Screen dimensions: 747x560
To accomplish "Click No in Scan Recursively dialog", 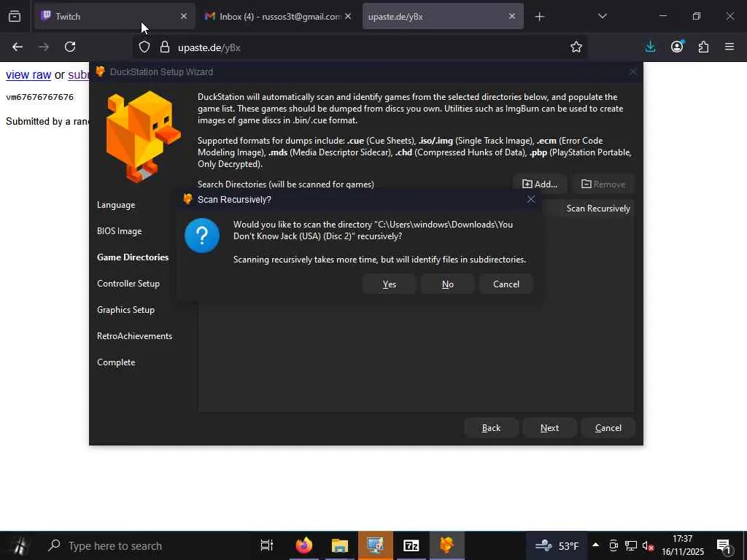I will pyautogui.click(x=447, y=284).
